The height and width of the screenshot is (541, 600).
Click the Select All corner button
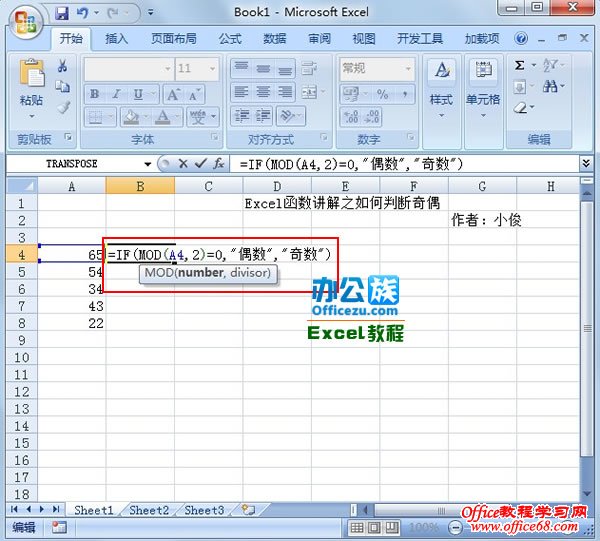22,186
